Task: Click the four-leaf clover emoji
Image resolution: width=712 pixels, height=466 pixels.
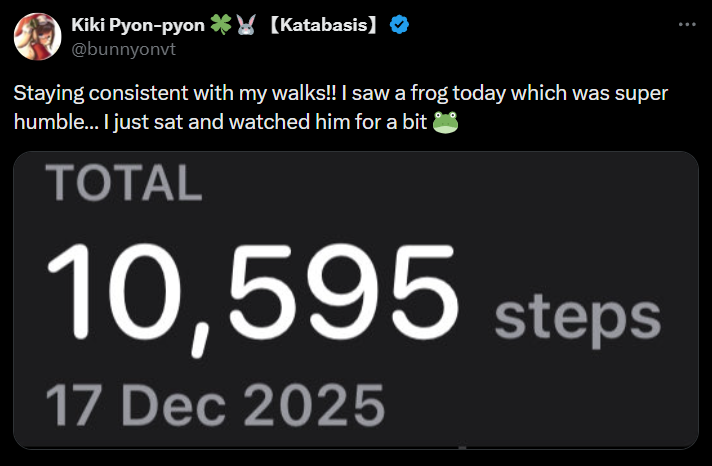Action: 220,25
